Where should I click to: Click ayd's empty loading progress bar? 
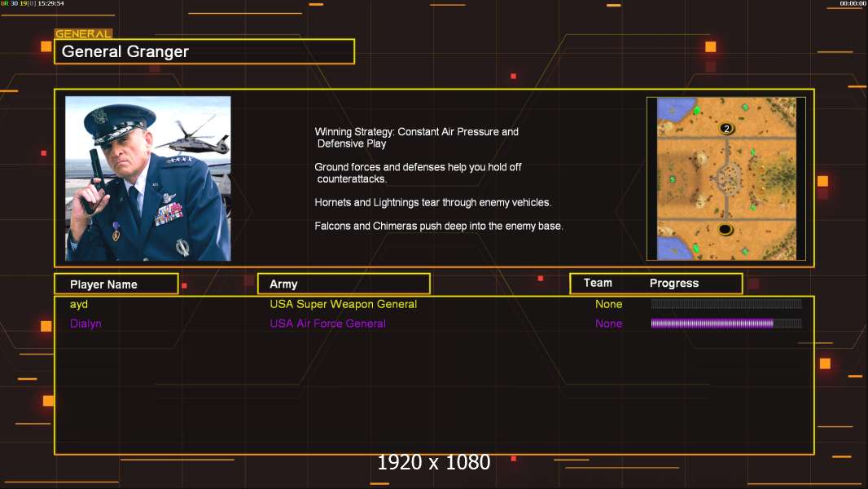tap(726, 303)
